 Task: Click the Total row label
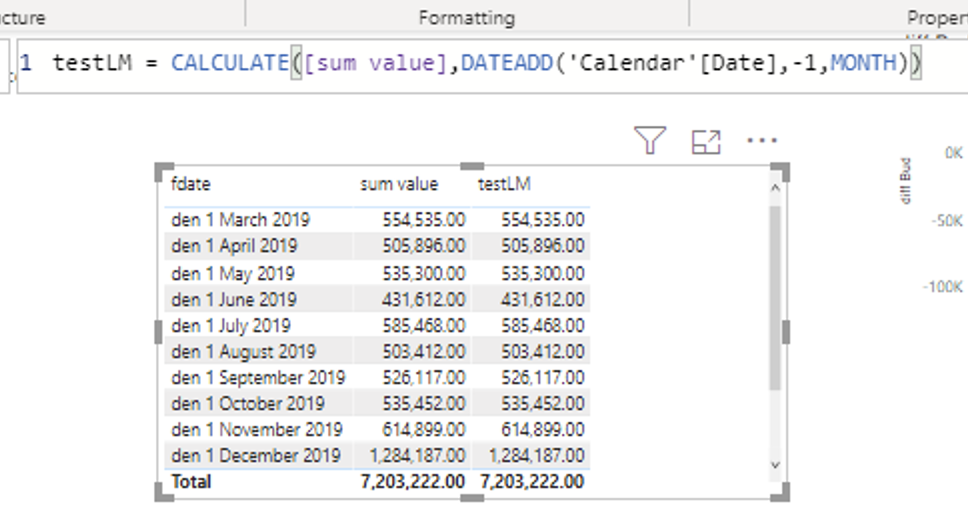coord(191,481)
